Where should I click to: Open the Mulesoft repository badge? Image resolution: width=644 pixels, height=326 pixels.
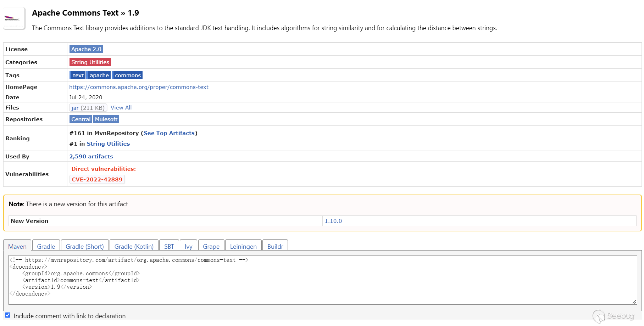click(106, 119)
